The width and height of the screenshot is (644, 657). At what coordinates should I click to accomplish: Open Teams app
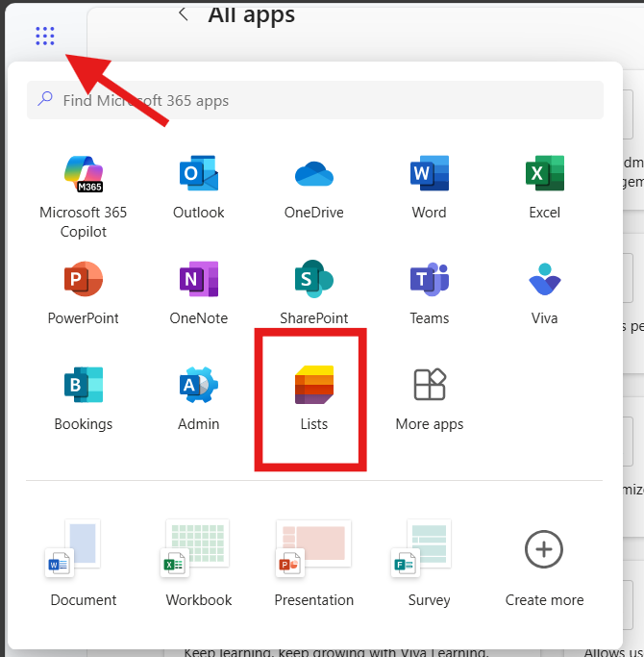[430, 292]
